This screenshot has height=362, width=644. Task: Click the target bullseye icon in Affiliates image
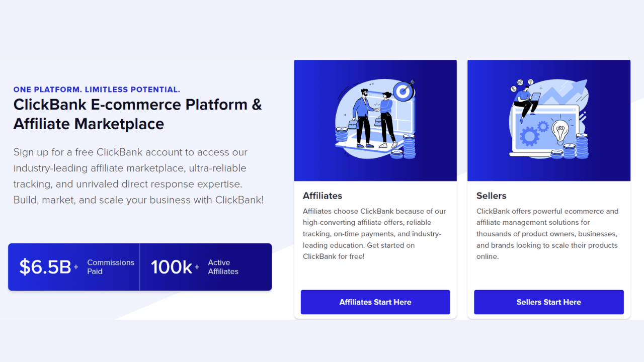[x=403, y=90]
